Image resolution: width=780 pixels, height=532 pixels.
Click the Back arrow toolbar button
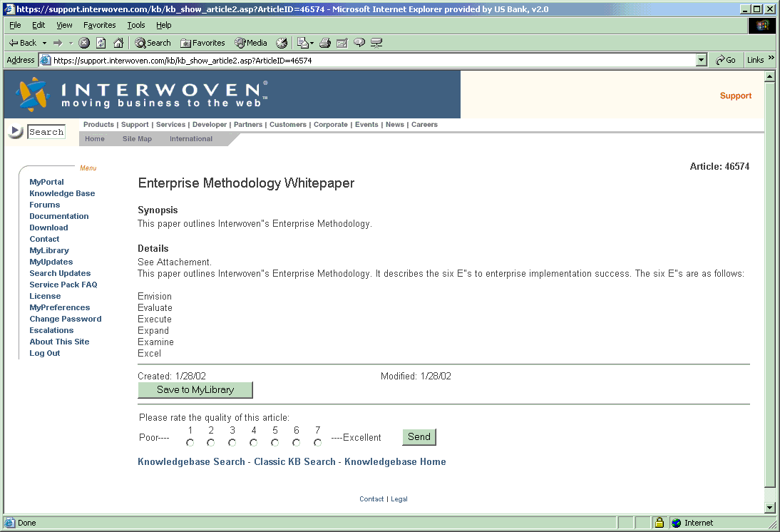(23, 43)
